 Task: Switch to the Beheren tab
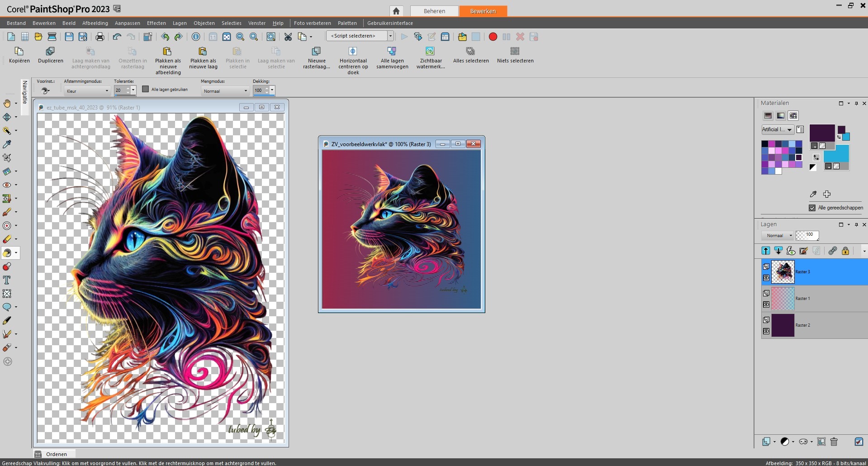pos(434,11)
